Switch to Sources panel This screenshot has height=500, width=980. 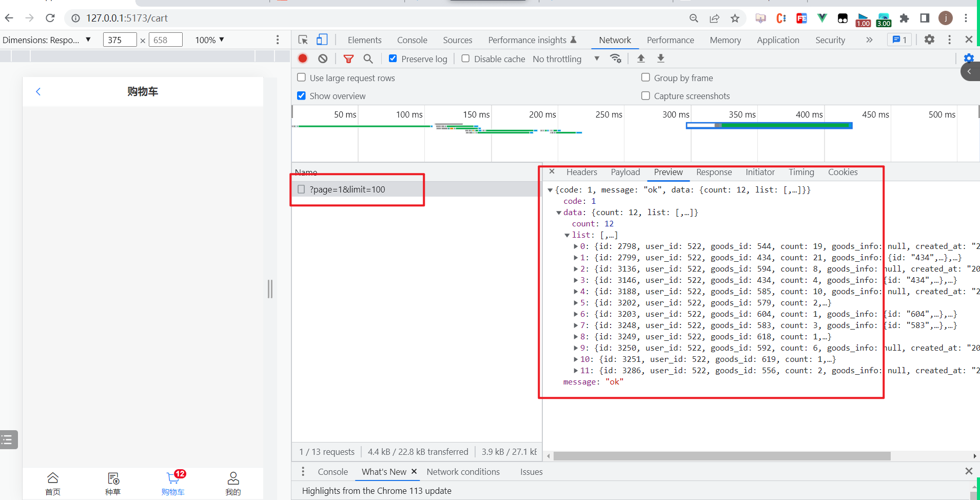(458, 40)
